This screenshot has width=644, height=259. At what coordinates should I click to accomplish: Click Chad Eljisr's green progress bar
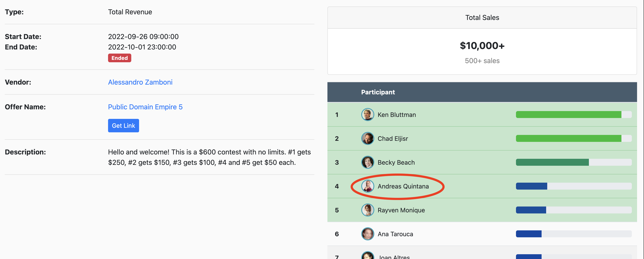tap(568, 138)
